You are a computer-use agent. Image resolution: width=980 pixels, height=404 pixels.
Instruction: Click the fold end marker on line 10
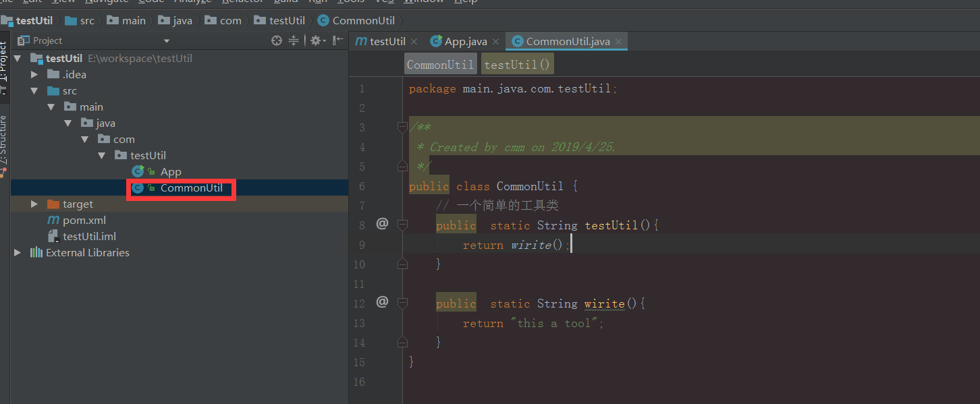402,264
